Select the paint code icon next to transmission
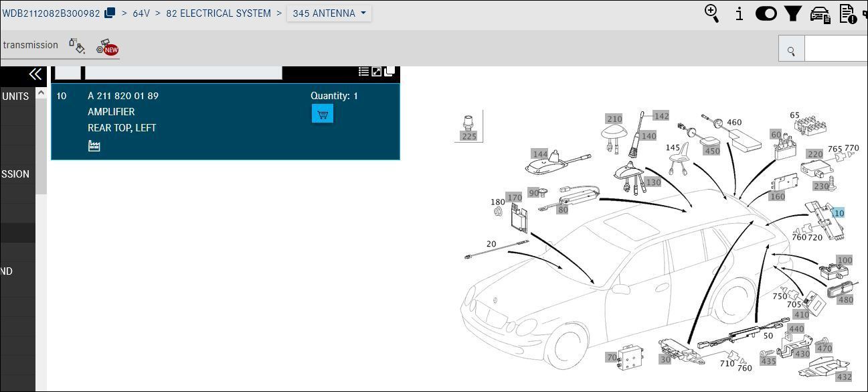Screen dimensions: 868x392 (77, 46)
